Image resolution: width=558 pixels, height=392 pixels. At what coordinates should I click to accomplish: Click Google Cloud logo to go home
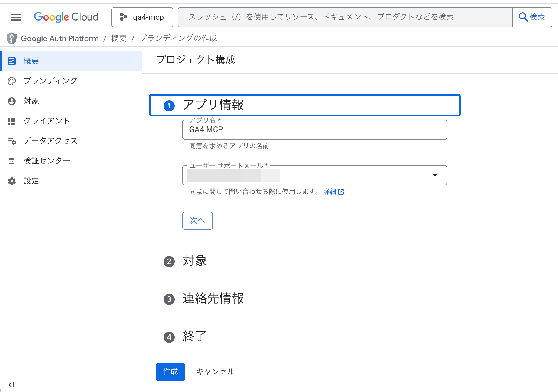66,17
